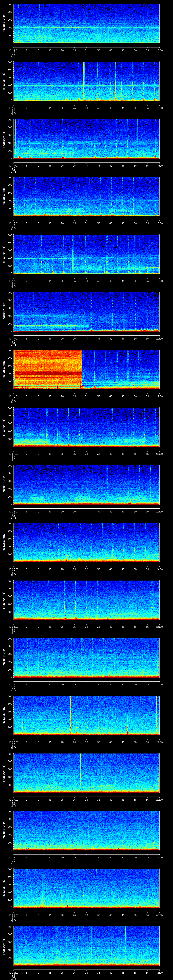Viewport: 173px width, 980px height.
Task: Select the 30:00 end time label
Action: point(159,915)
